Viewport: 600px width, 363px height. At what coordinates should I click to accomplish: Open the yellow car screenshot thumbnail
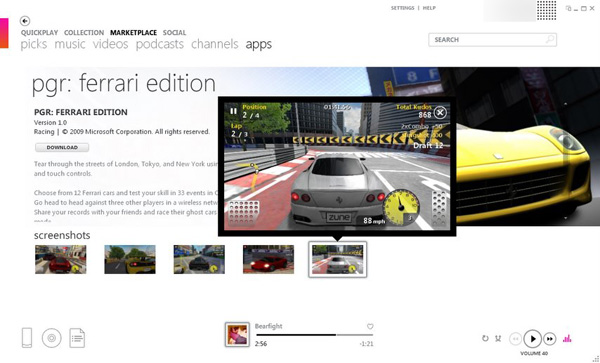130,259
